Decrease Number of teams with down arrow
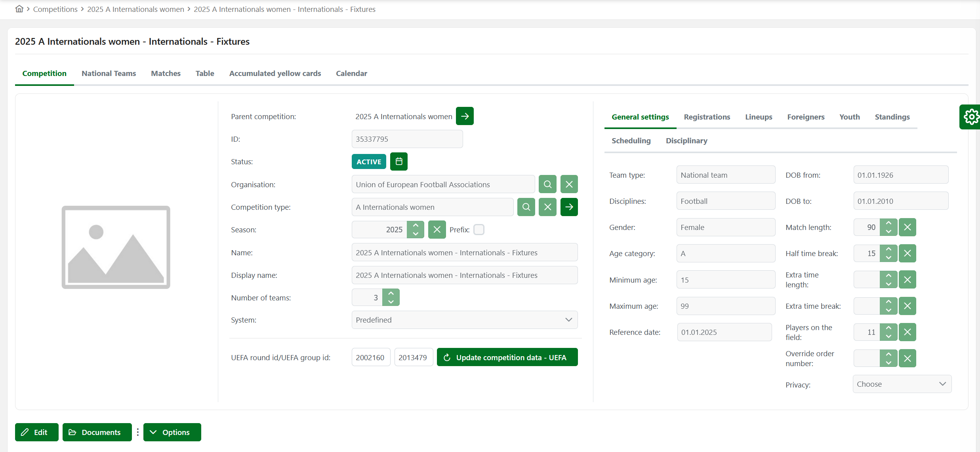This screenshot has height=452, width=980. pyautogui.click(x=391, y=302)
